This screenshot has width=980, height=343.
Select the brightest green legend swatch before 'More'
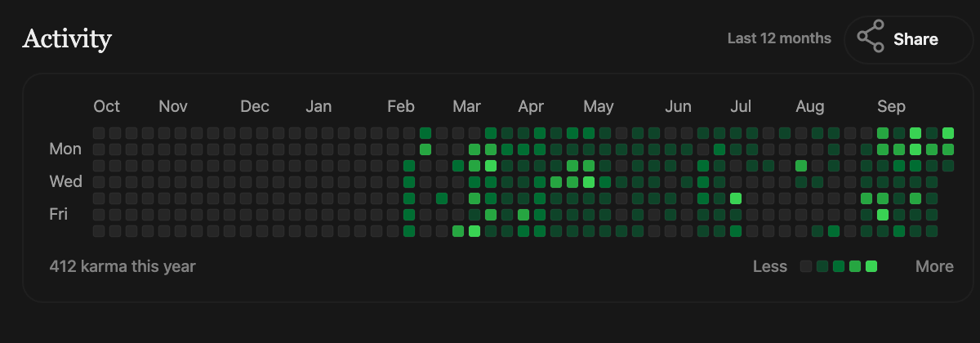pyautogui.click(x=871, y=266)
